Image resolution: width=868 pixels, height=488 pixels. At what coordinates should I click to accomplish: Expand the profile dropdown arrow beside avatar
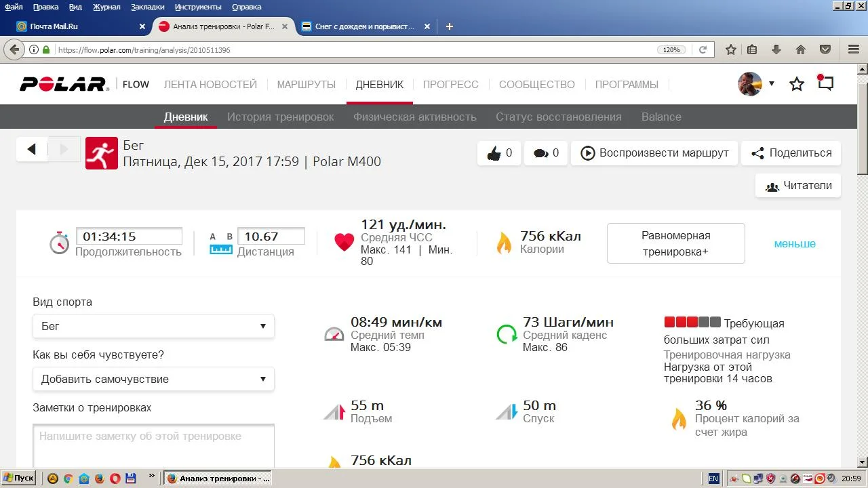[x=771, y=84]
